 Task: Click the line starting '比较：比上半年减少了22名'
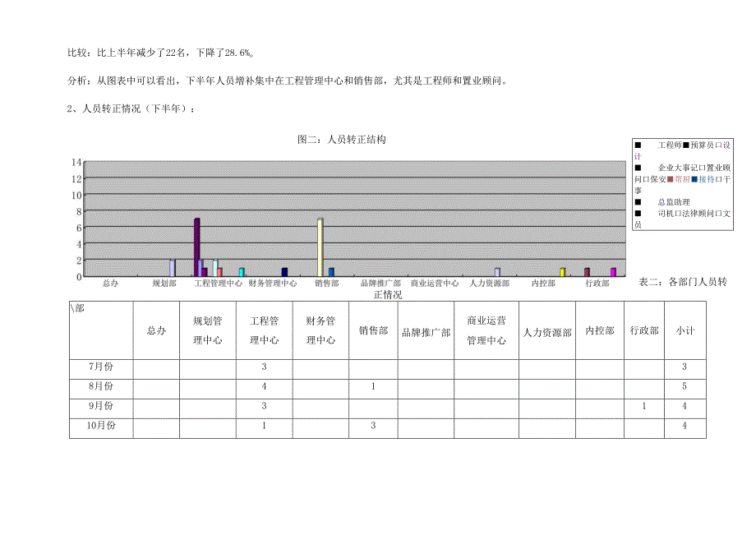[160, 53]
